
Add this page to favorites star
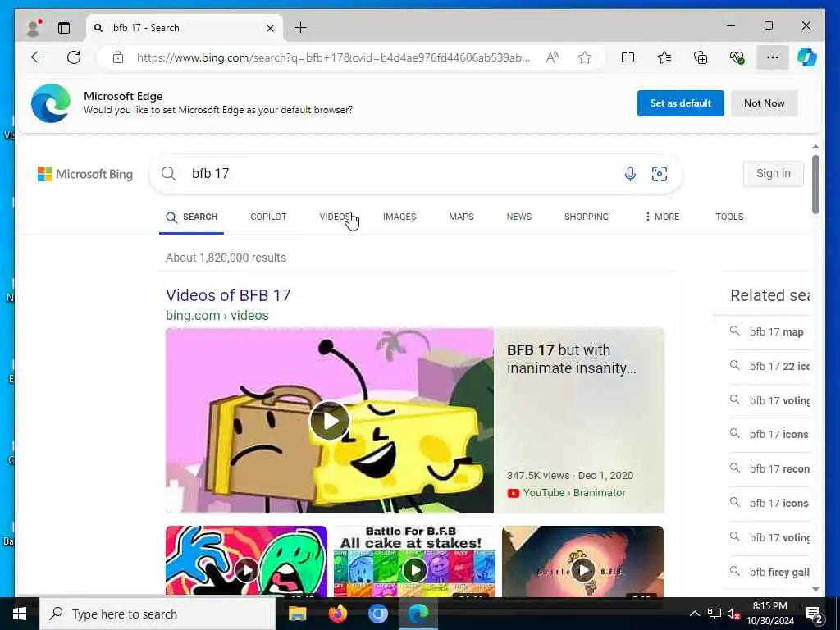(585, 57)
